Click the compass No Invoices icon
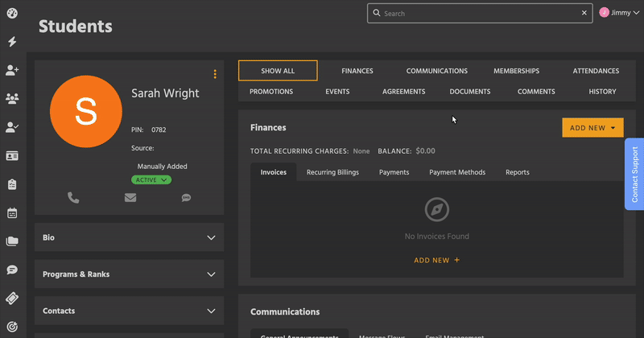Image resolution: width=644 pixels, height=338 pixels. point(436,209)
